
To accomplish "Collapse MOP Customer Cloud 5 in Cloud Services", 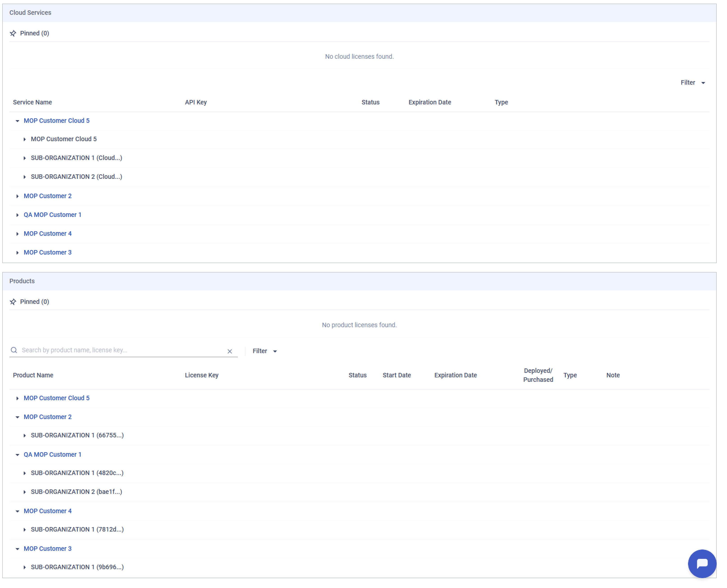I will [17, 121].
